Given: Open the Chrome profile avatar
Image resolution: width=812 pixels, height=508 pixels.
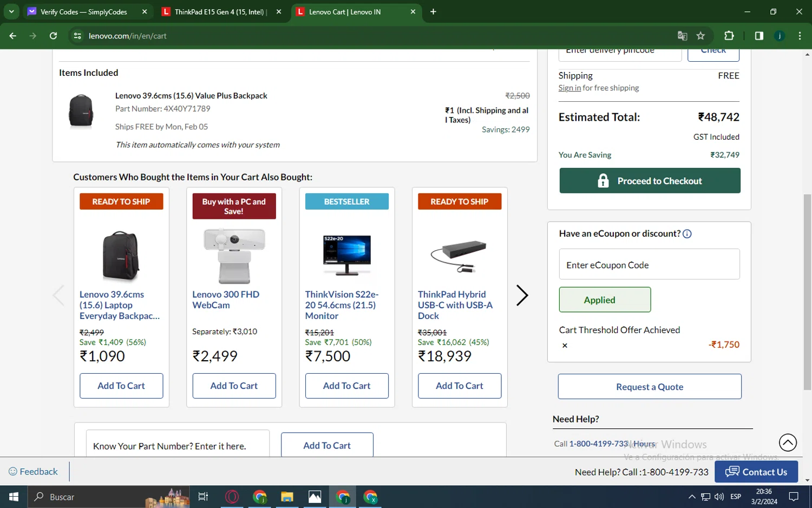Looking at the screenshot, I should point(780,36).
